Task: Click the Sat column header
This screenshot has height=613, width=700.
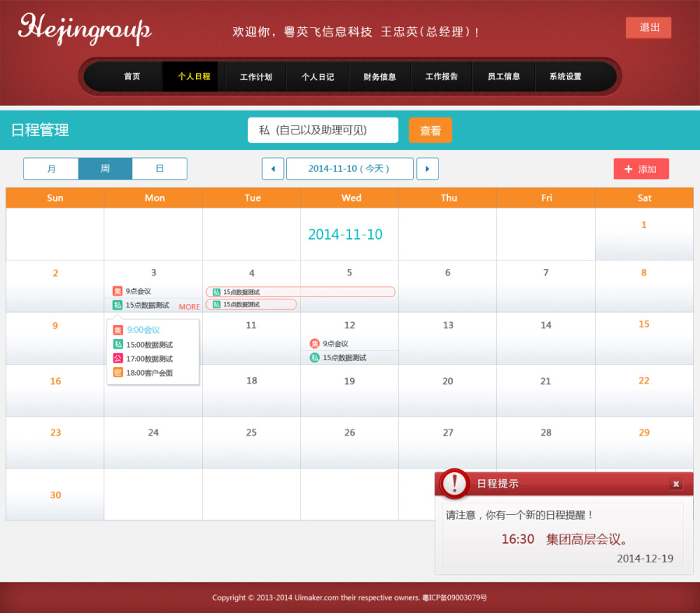Action: point(644,198)
